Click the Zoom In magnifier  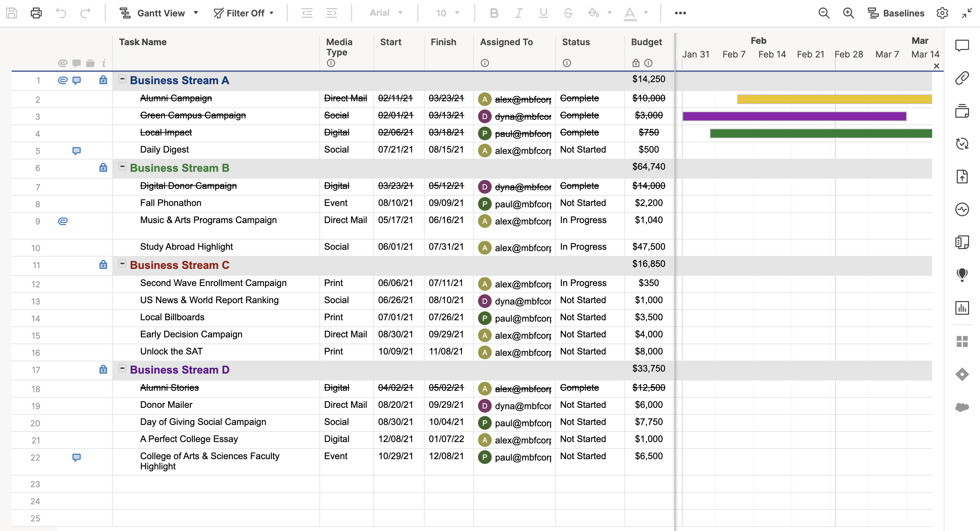pyautogui.click(x=848, y=13)
